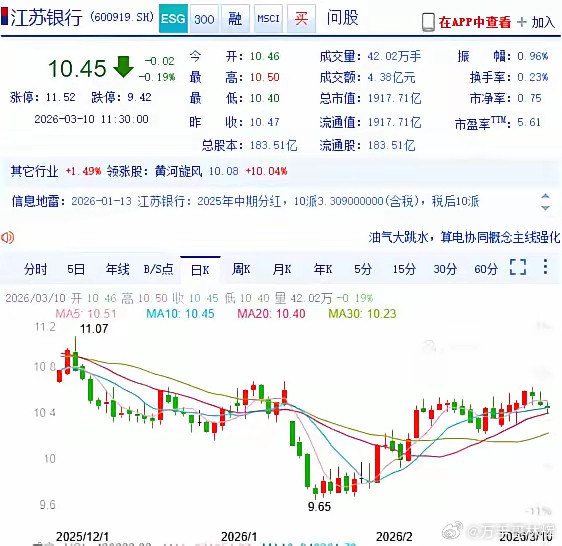This screenshot has width=562, height=546.
Task: Switch to the 5分 chart tab
Action: (x=363, y=269)
